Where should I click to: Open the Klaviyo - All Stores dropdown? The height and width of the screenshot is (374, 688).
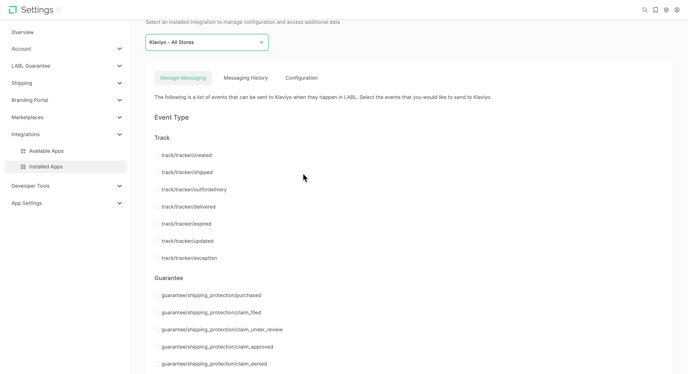tap(207, 42)
